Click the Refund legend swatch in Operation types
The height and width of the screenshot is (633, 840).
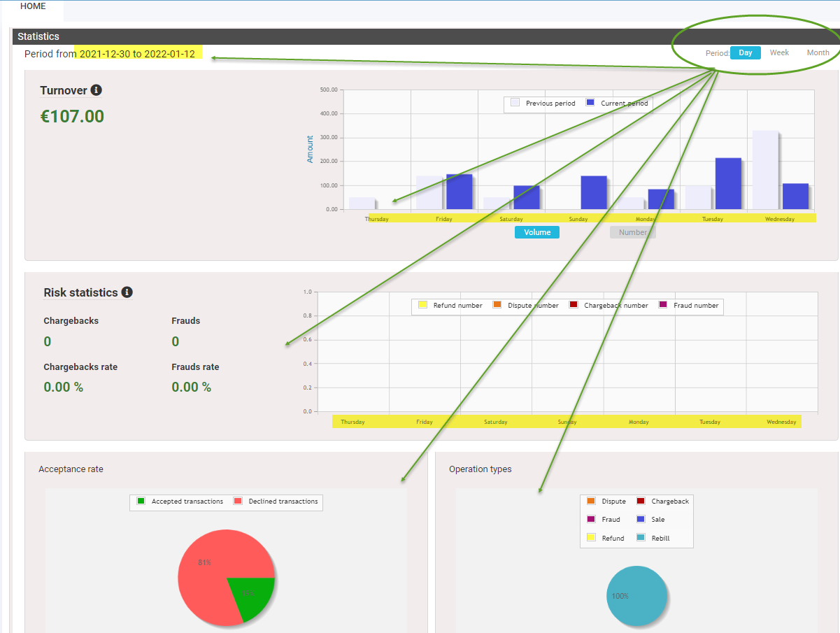coord(591,538)
